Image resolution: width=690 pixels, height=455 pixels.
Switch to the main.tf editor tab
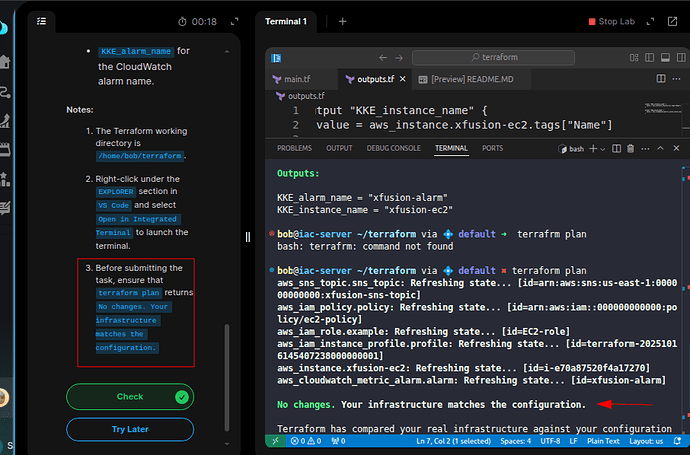[x=297, y=79]
